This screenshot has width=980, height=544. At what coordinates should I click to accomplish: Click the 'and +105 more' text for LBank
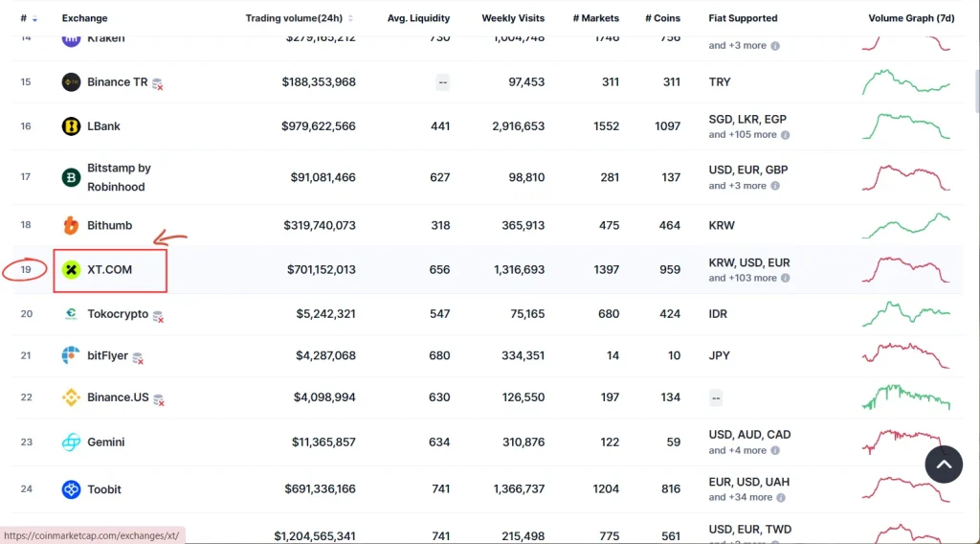(x=743, y=134)
